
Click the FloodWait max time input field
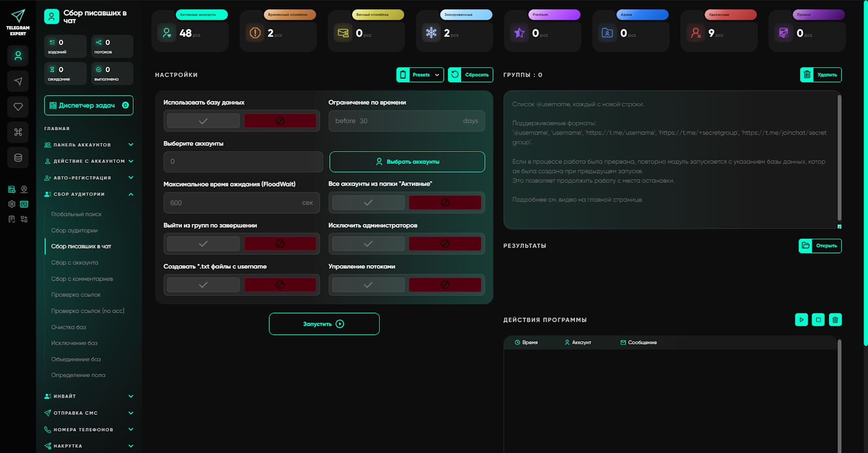coord(234,203)
